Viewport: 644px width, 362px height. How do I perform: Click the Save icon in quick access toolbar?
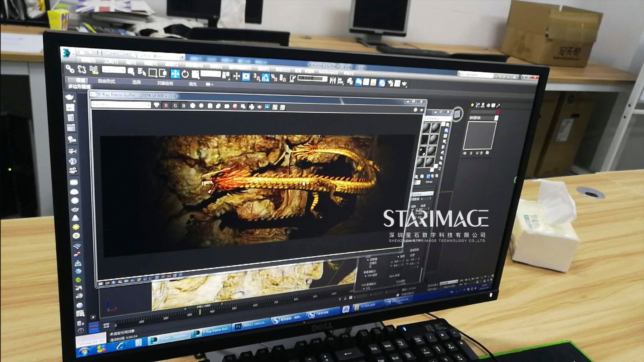(99, 53)
